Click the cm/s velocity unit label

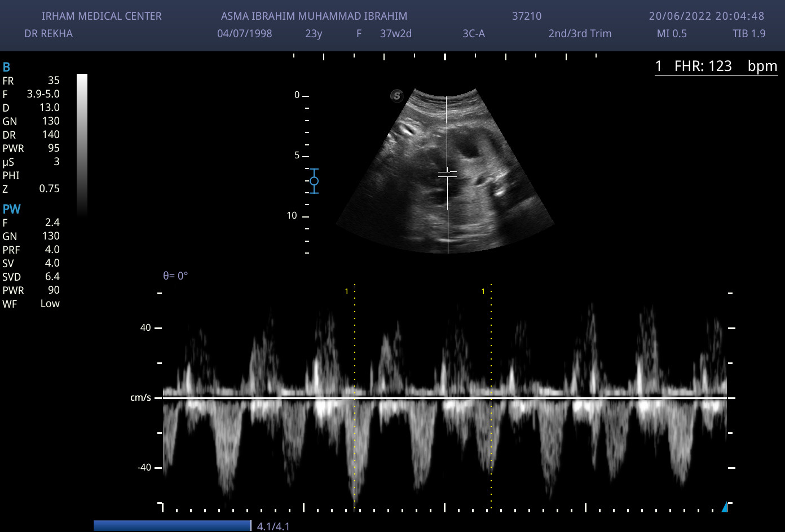[x=140, y=398]
